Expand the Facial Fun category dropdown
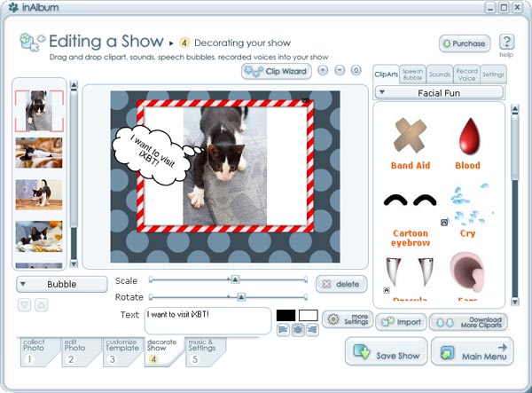Viewport: 532px width, 393px height. 439,92
